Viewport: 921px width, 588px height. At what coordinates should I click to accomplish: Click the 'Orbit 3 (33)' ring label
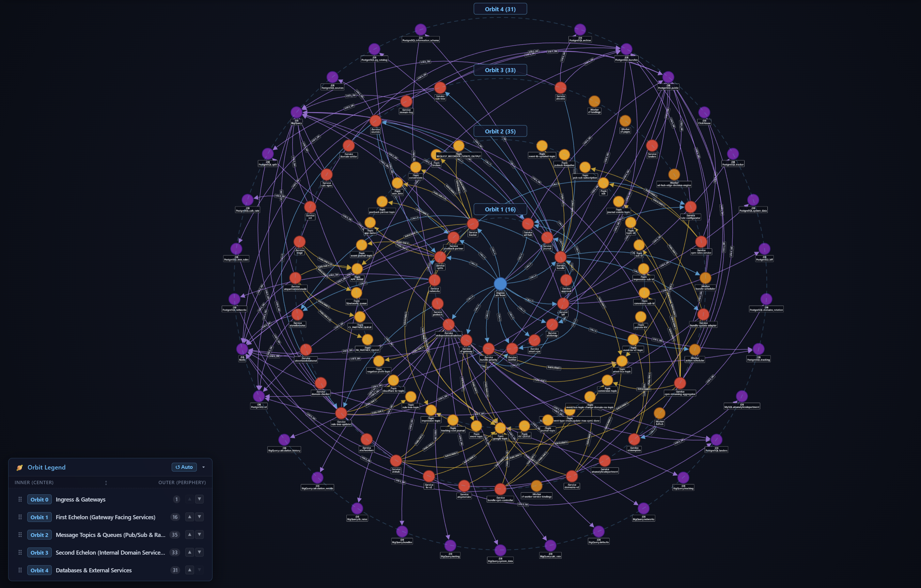[x=500, y=70]
